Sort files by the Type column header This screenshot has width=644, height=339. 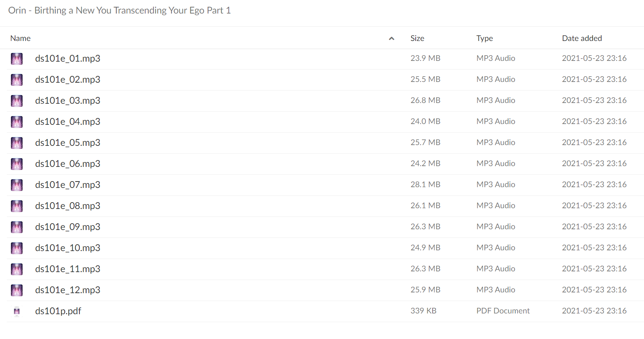tap(485, 38)
